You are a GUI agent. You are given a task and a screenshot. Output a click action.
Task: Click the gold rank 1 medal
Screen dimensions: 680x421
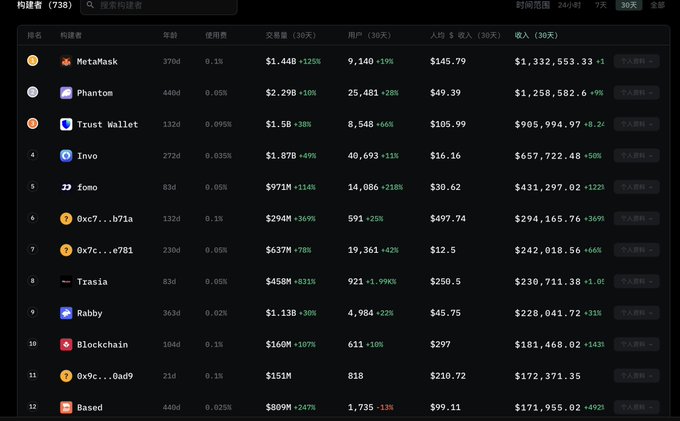(33, 61)
